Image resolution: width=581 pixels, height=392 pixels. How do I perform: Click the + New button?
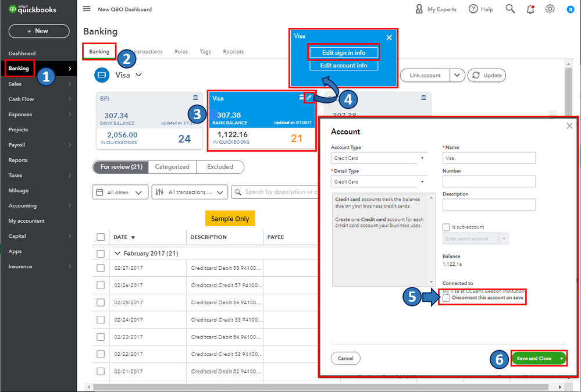pos(38,31)
